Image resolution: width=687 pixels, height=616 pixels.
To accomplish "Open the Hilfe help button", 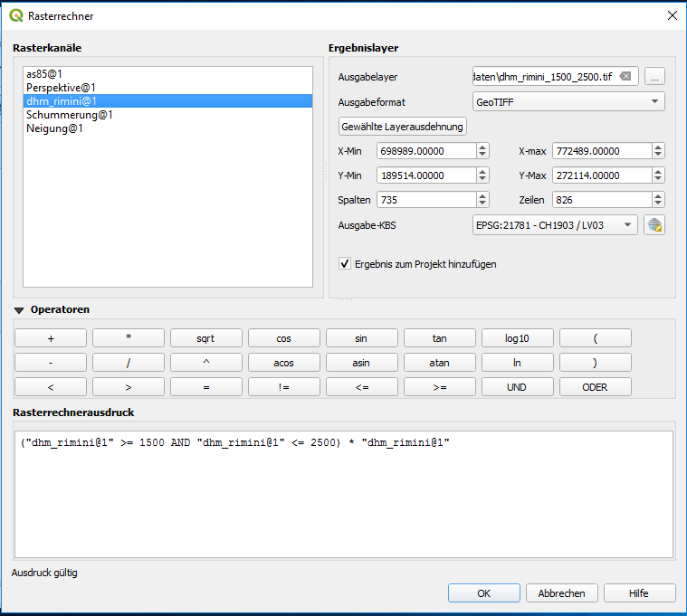I will click(x=639, y=593).
